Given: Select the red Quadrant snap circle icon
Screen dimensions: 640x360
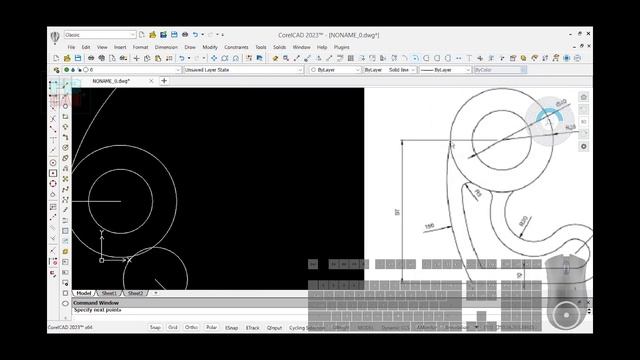Looking at the screenshot, I should click(53, 184).
